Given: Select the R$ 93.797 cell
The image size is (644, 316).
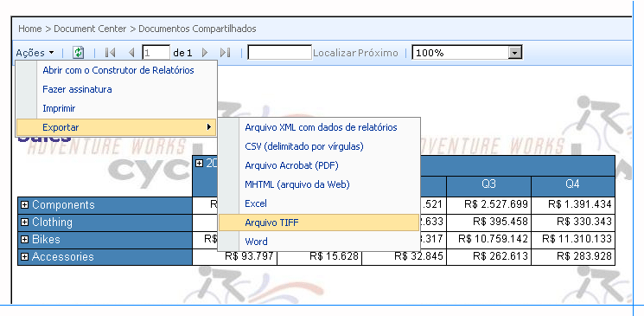Looking at the screenshot, I should [235, 257].
